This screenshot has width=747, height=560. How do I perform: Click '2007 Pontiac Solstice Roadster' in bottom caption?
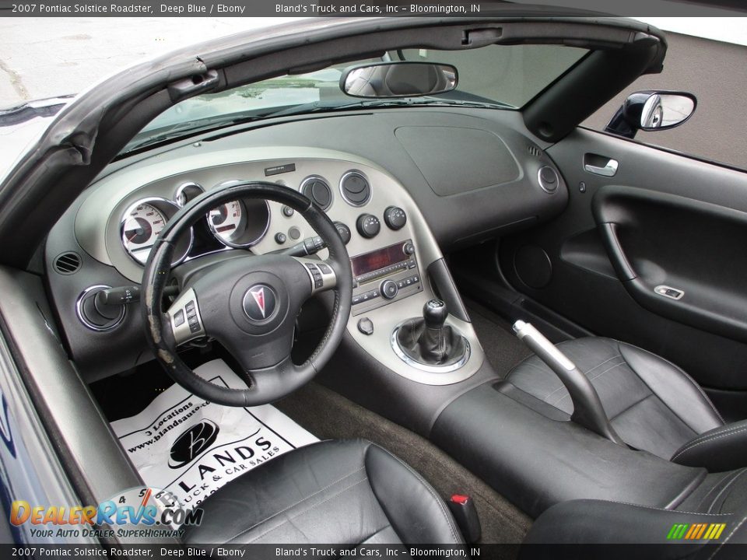click(82, 552)
